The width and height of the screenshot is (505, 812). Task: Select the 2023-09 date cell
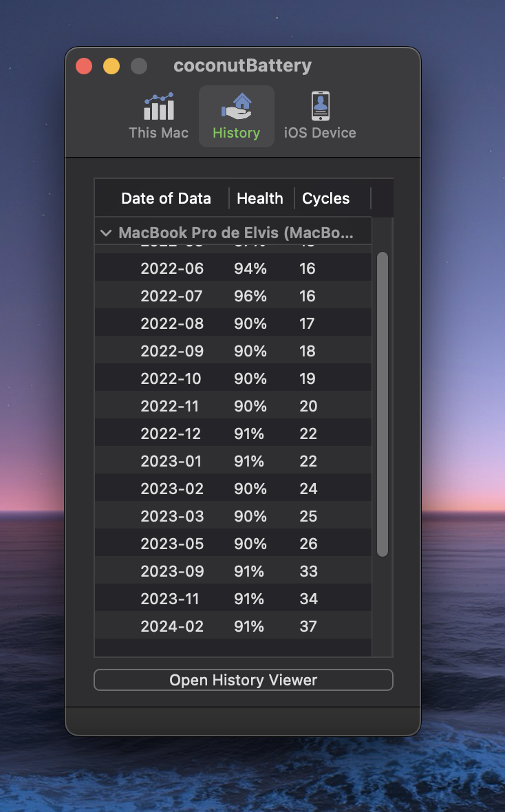[172, 571]
